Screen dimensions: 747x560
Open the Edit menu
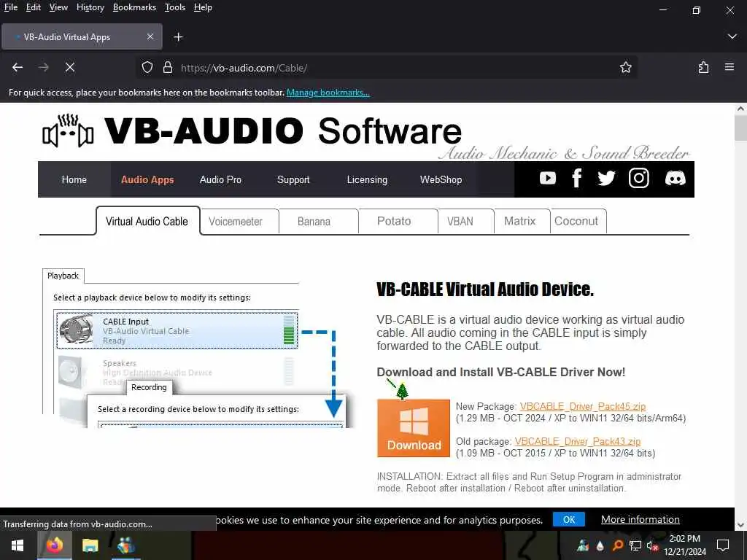(x=33, y=7)
